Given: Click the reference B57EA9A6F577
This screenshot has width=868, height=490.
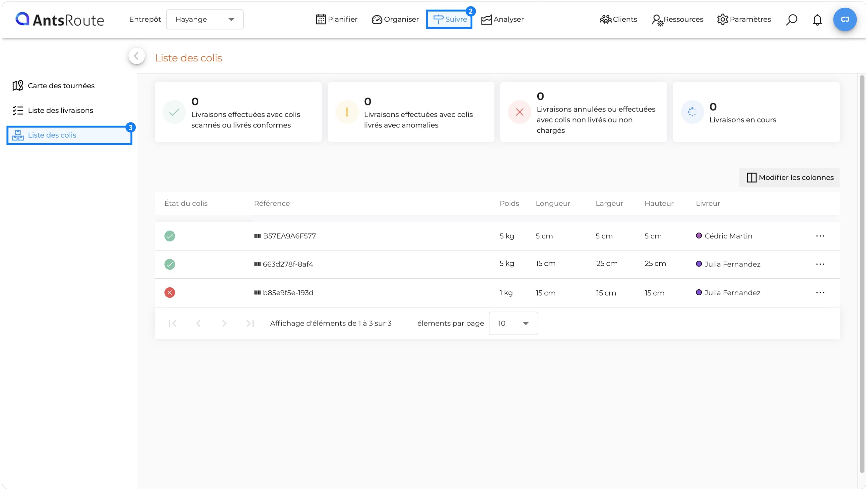Looking at the screenshot, I should (289, 236).
